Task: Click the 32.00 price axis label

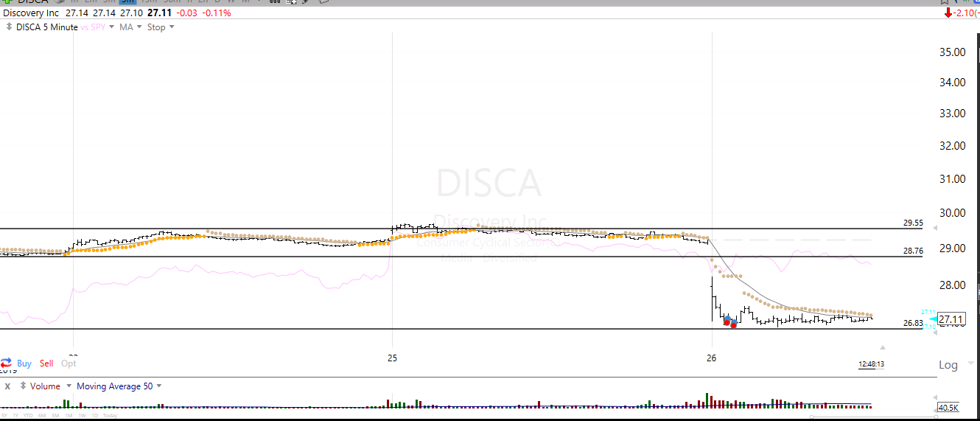Action: pyautogui.click(x=952, y=146)
